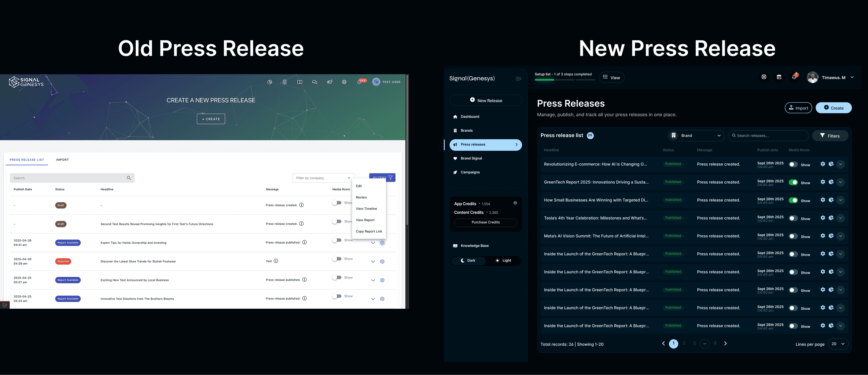Toggle Media Room show for GreenTech Report 2025
This screenshot has height=375, width=868.
pos(793,182)
